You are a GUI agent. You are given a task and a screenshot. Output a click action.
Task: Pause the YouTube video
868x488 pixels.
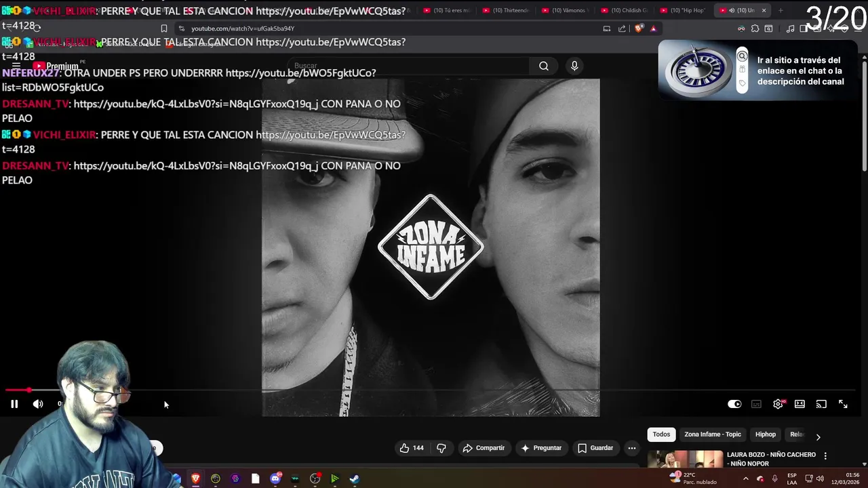(14, 404)
